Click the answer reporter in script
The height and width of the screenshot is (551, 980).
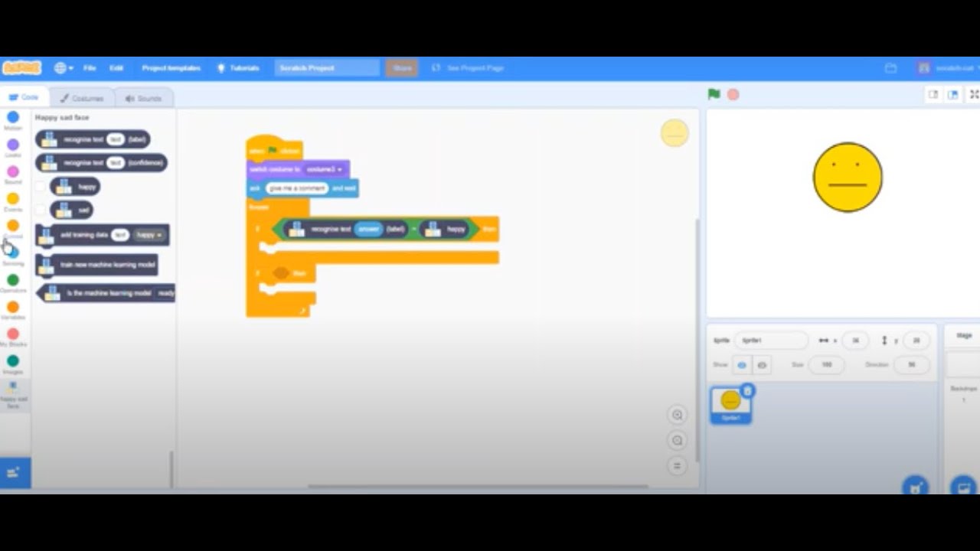click(x=368, y=229)
